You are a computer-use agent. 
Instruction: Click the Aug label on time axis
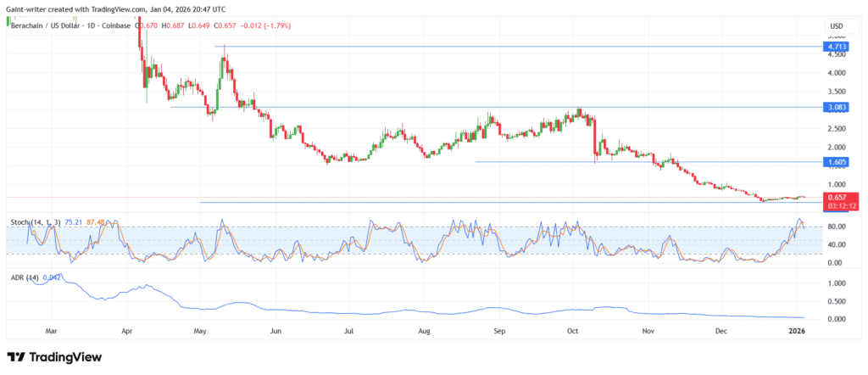[x=424, y=331]
